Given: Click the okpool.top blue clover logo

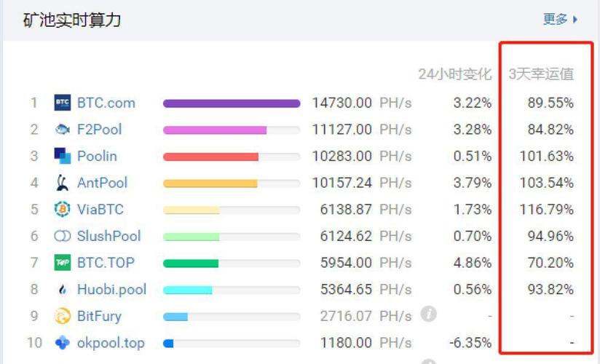Looking at the screenshot, I should 63,343.
